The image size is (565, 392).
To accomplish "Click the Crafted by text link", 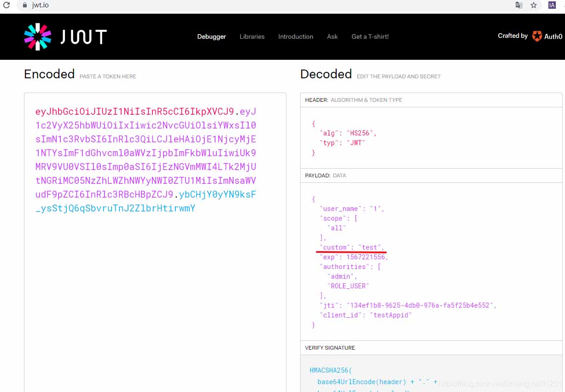I will (x=513, y=36).
